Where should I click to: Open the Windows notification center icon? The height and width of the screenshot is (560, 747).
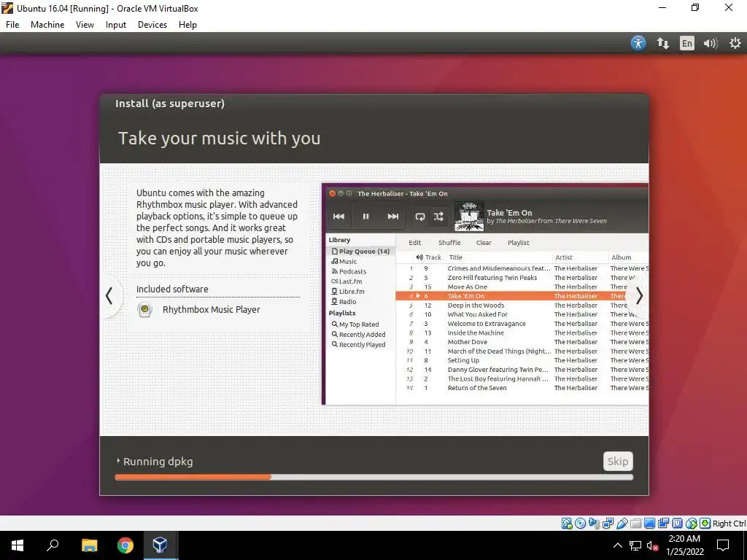(x=723, y=545)
